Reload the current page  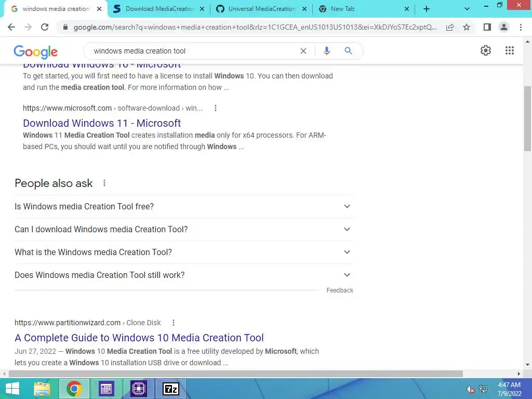coord(45,27)
